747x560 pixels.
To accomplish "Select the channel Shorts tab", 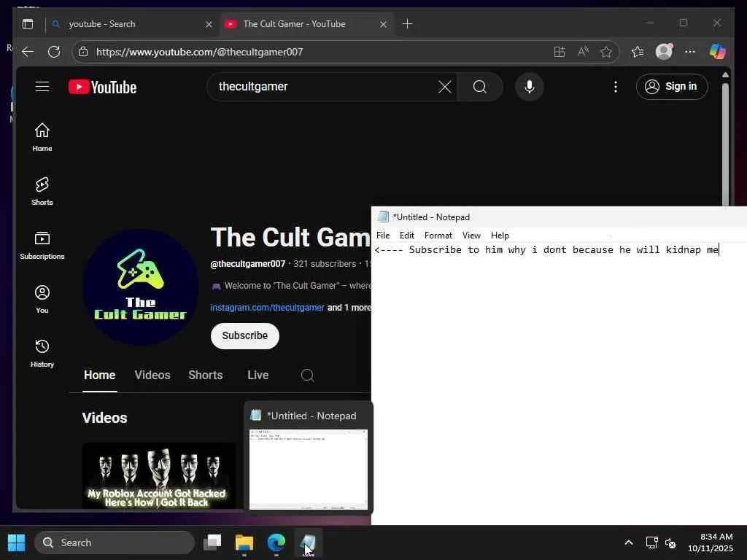I will click(205, 376).
